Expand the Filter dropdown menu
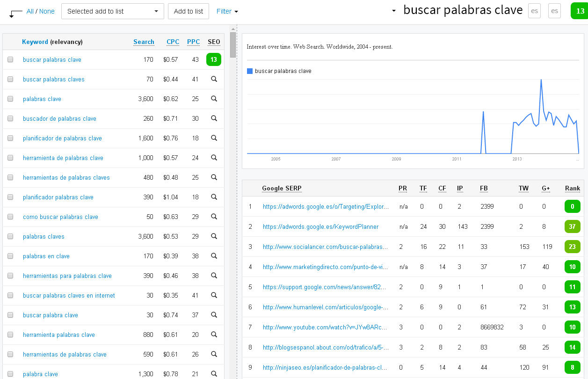This screenshot has width=588, height=379. click(x=227, y=11)
